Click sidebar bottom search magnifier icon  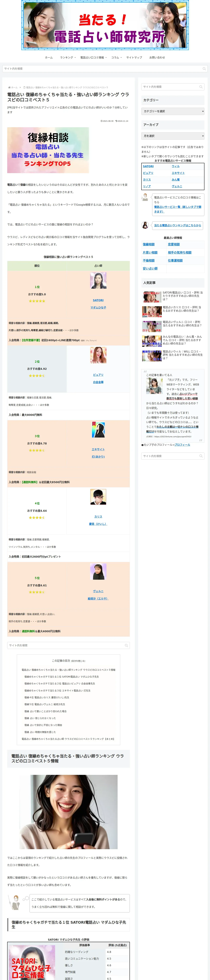point(201,456)
